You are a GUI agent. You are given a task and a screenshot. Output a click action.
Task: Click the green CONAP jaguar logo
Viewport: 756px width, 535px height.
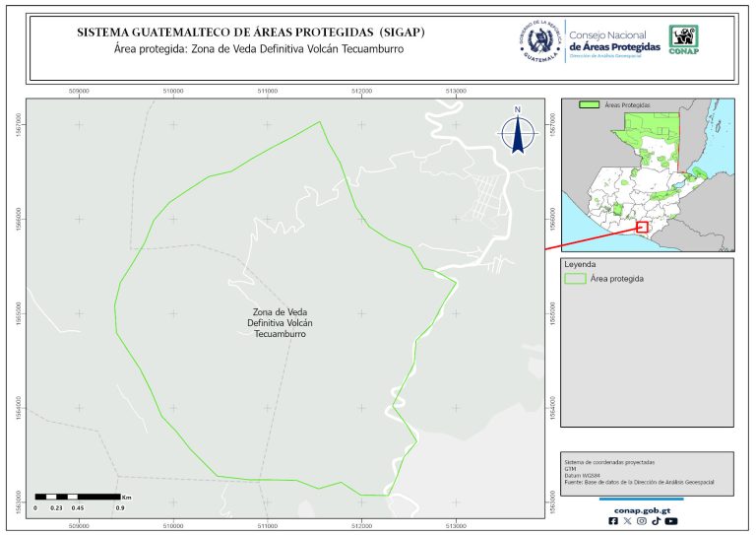(685, 40)
